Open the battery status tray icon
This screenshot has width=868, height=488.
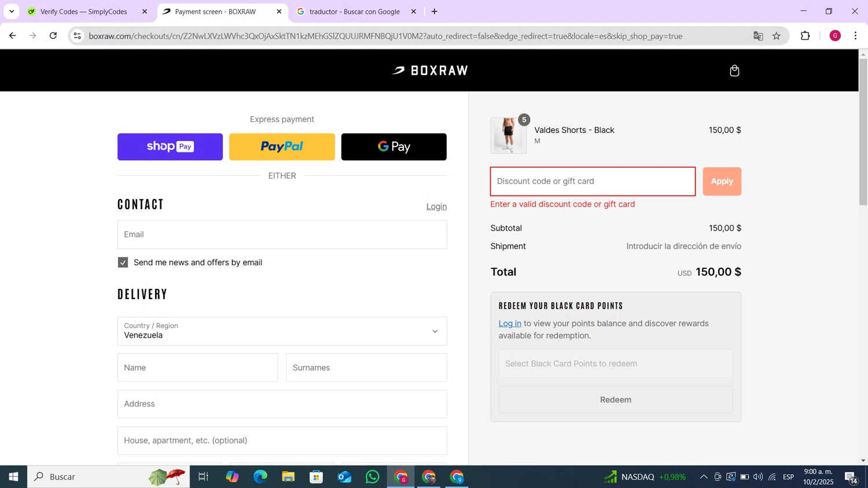pyautogui.click(x=744, y=477)
